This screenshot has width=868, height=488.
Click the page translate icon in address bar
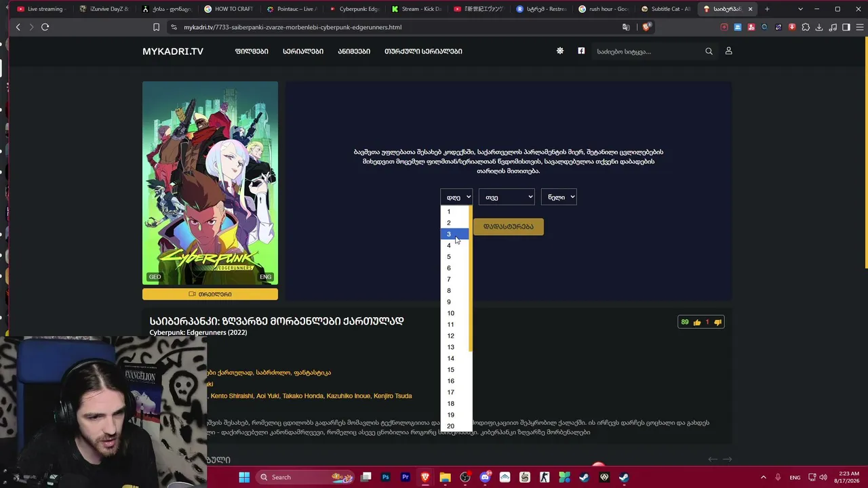point(626,27)
